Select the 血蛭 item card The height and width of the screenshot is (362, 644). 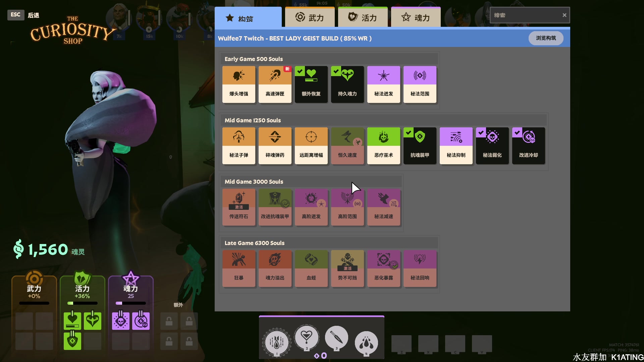(311, 268)
